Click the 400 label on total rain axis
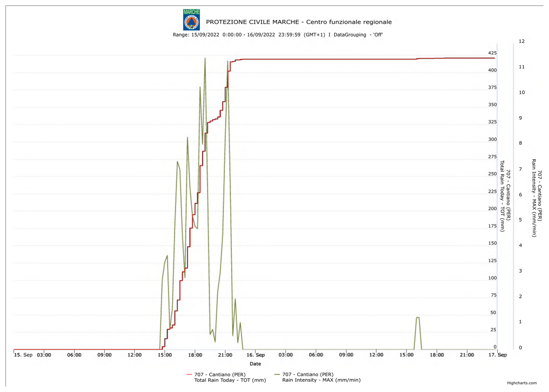This screenshot has width=549, height=392. click(x=492, y=70)
